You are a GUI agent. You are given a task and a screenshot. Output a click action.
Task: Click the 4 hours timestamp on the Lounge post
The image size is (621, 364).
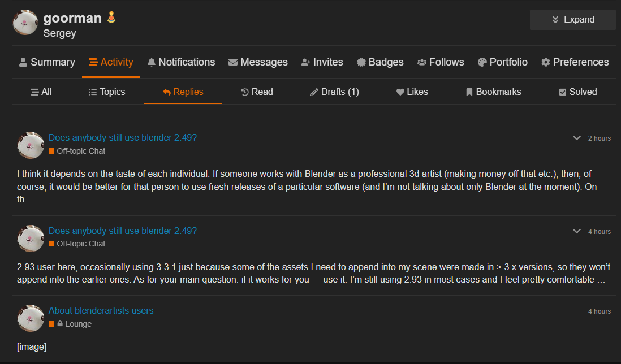[x=599, y=311]
